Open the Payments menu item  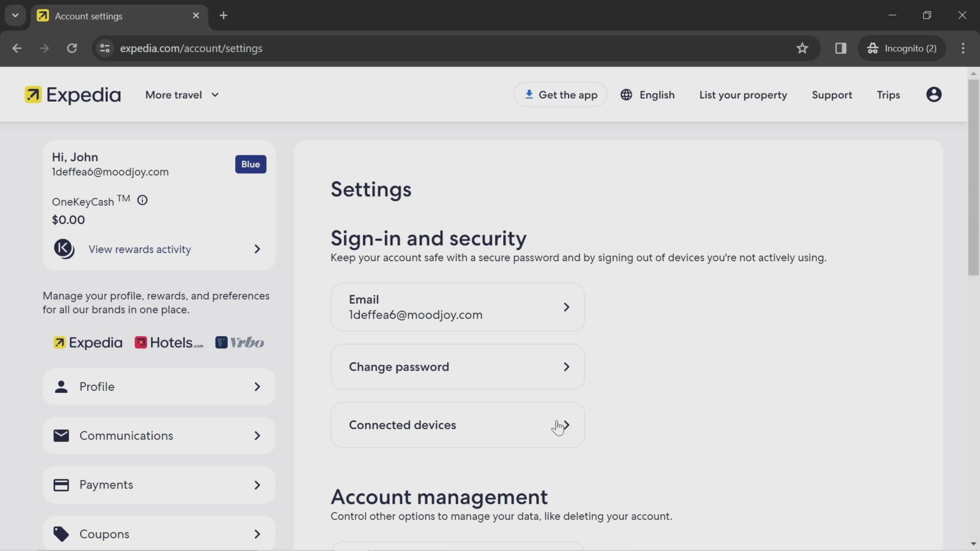[159, 485]
